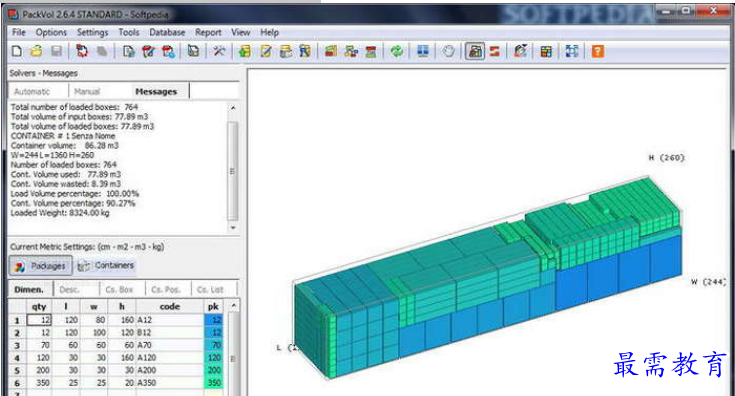The image size is (735, 396).
Task: Click the New file toolbar icon
Action: tap(17, 51)
